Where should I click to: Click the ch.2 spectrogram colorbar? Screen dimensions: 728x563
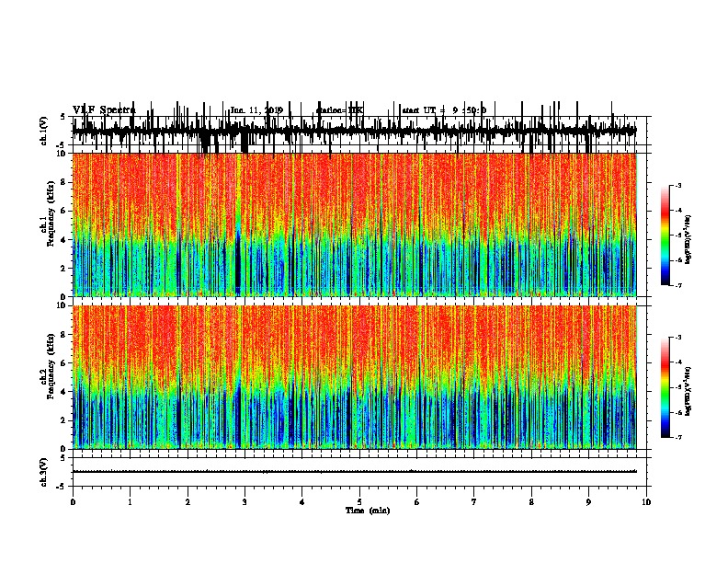pyautogui.click(x=665, y=387)
